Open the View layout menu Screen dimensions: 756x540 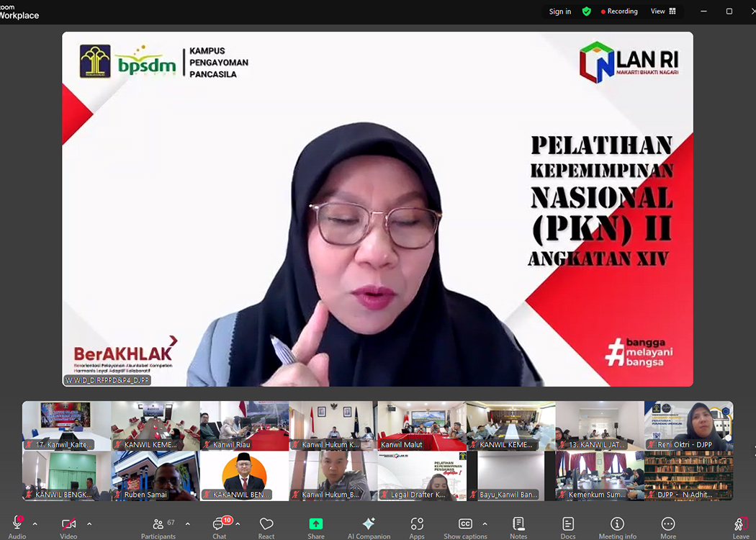[663, 12]
